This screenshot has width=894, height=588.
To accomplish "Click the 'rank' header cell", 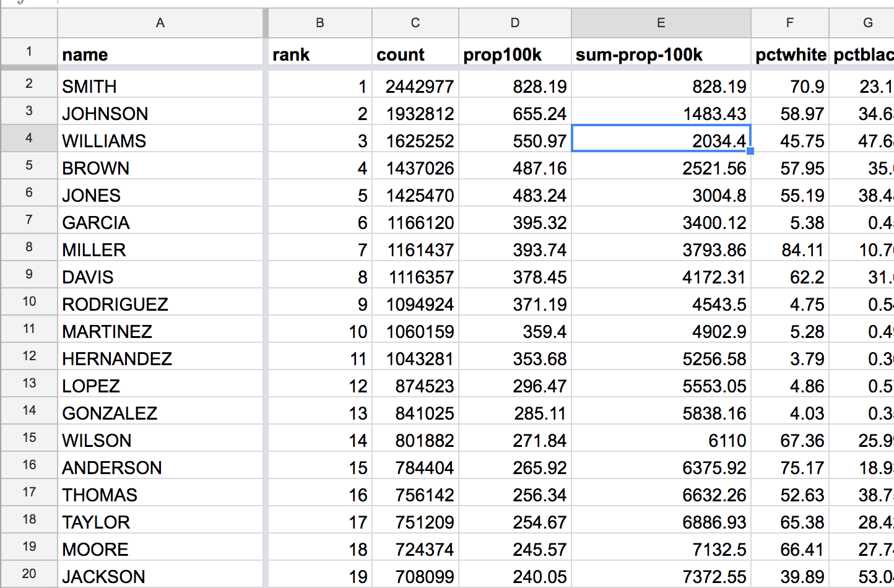I will (x=320, y=52).
